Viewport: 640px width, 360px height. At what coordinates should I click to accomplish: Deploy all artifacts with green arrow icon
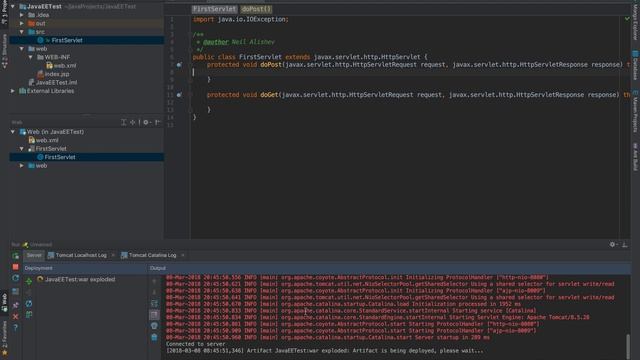[29, 281]
